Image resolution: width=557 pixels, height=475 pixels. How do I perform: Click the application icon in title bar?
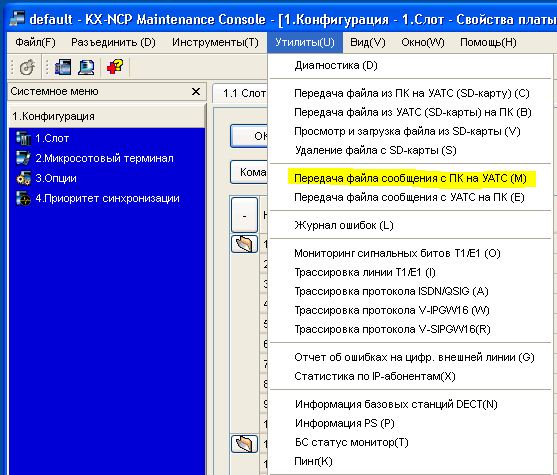point(17,18)
